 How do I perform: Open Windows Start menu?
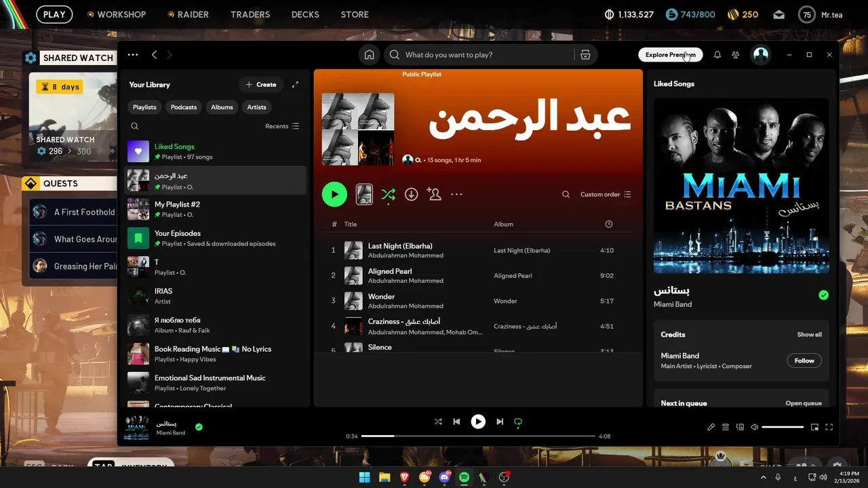click(x=364, y=477)
